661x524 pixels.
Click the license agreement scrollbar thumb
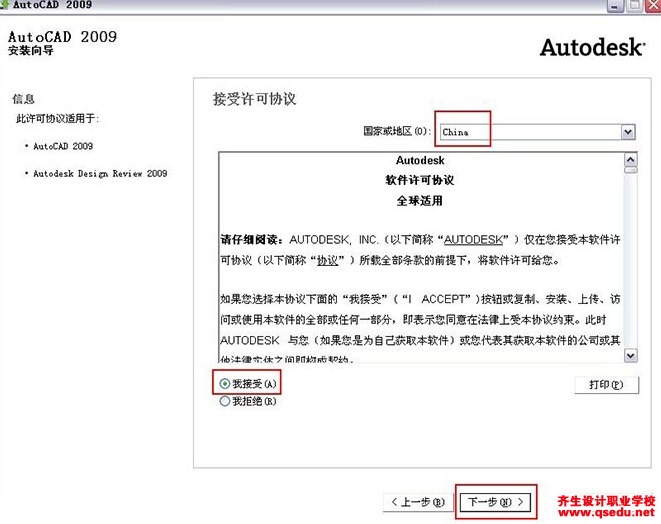[x=631, y=170]
